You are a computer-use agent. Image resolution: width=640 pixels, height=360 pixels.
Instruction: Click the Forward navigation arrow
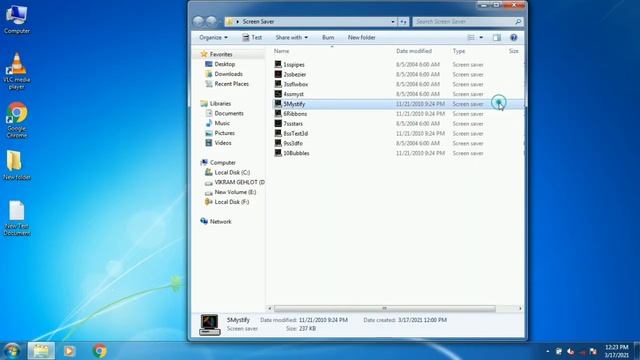pos(211,21)
